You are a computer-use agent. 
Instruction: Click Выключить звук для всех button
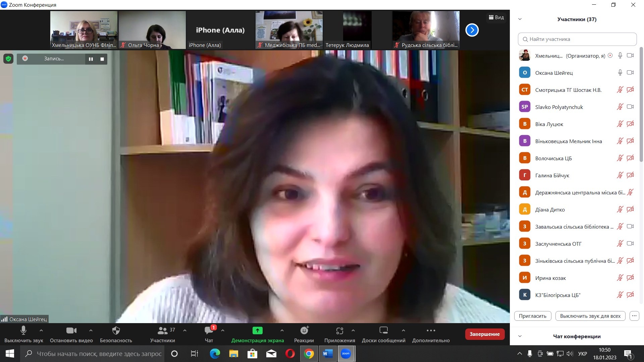(x=590, y=316)
